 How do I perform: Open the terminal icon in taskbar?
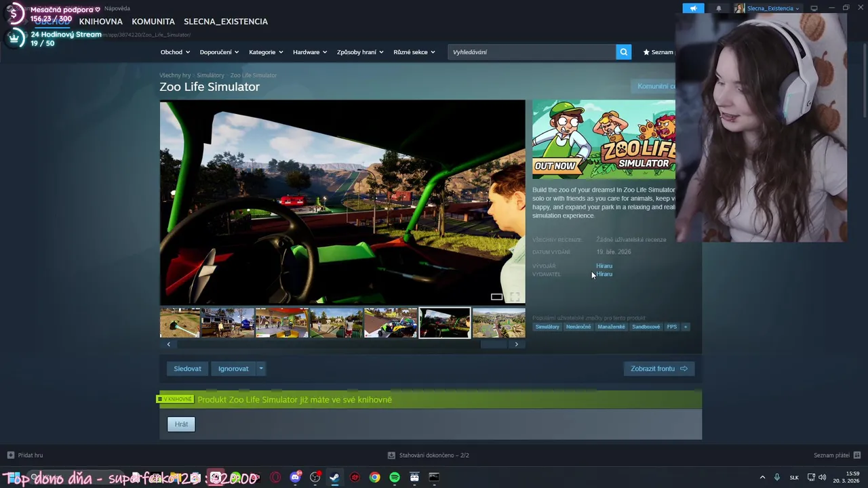tap(434, 477)
